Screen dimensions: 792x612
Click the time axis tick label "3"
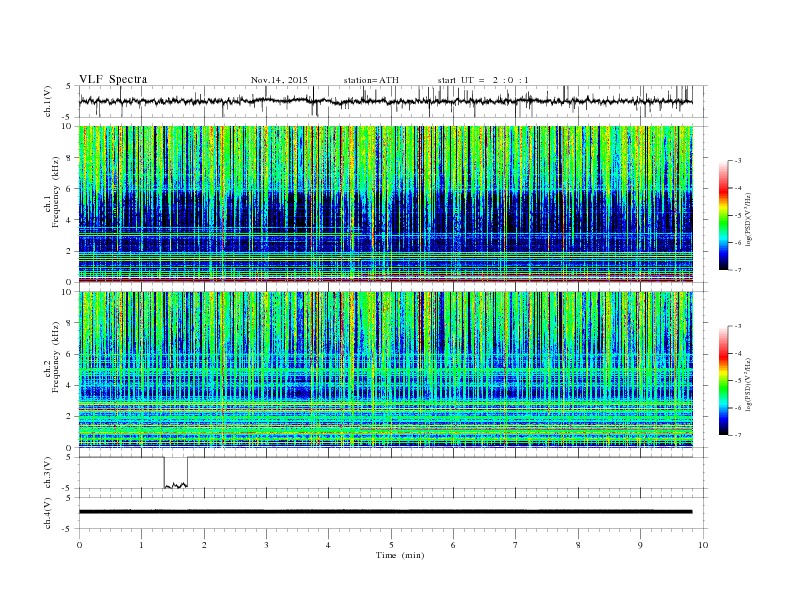tap(266, 545)
